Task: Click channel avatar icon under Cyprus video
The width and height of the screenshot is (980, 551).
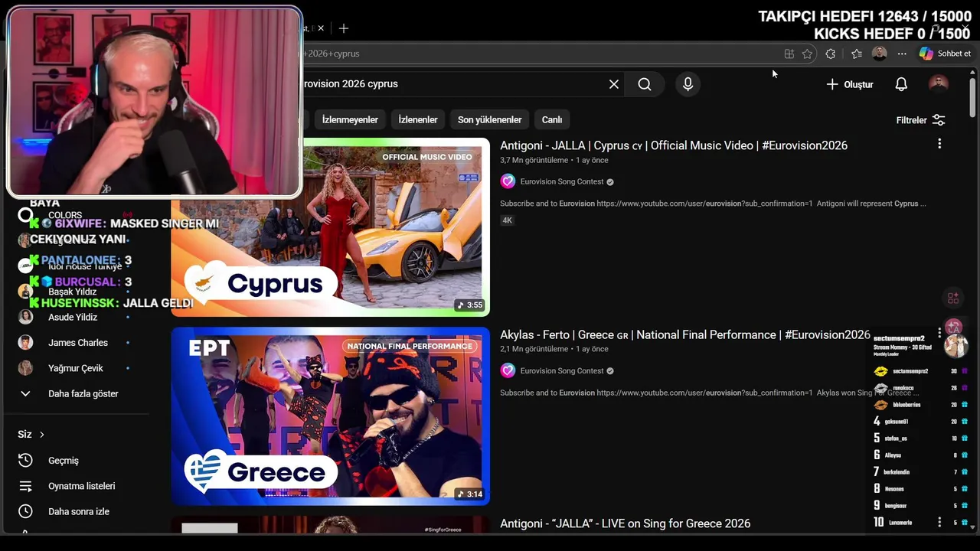Action: click(508, 181)
